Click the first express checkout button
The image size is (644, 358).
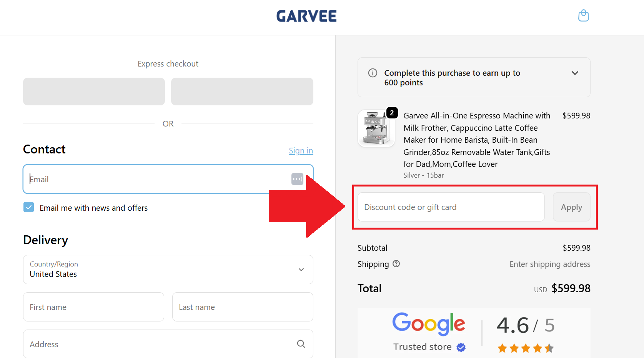pyautogui.click(x=94, y=92)
